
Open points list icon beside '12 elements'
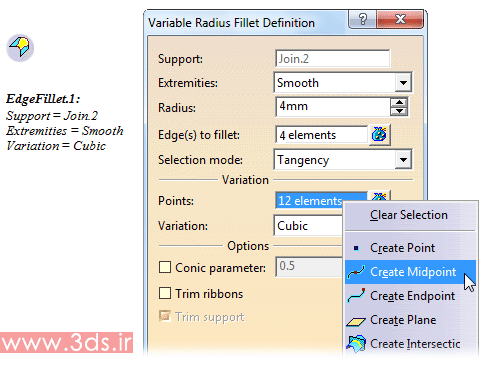[379, 196]
